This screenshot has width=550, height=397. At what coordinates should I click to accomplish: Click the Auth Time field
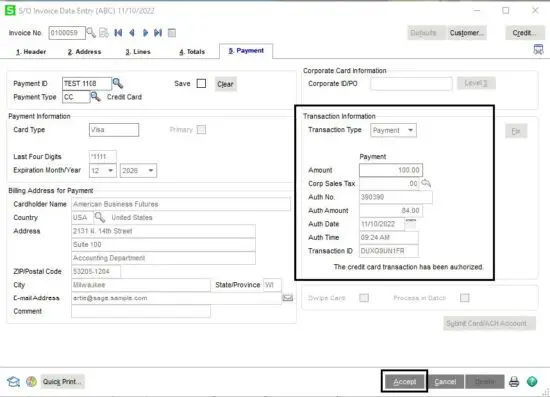tap(389, 237)
